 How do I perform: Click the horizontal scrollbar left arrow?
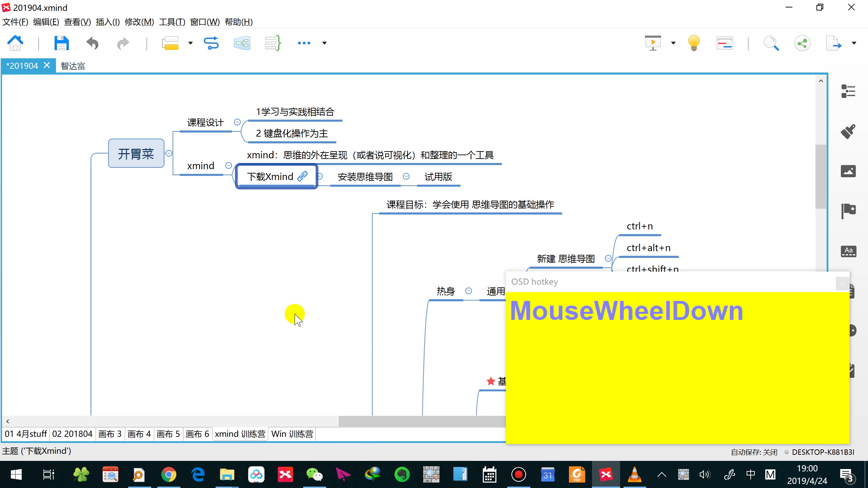[x=7, y=421]
